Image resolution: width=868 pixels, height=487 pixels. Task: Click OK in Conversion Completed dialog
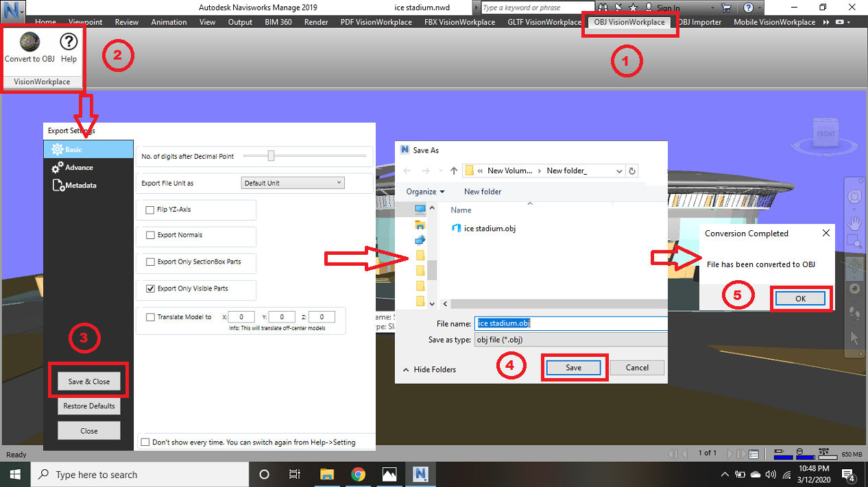tap(800, 299)
